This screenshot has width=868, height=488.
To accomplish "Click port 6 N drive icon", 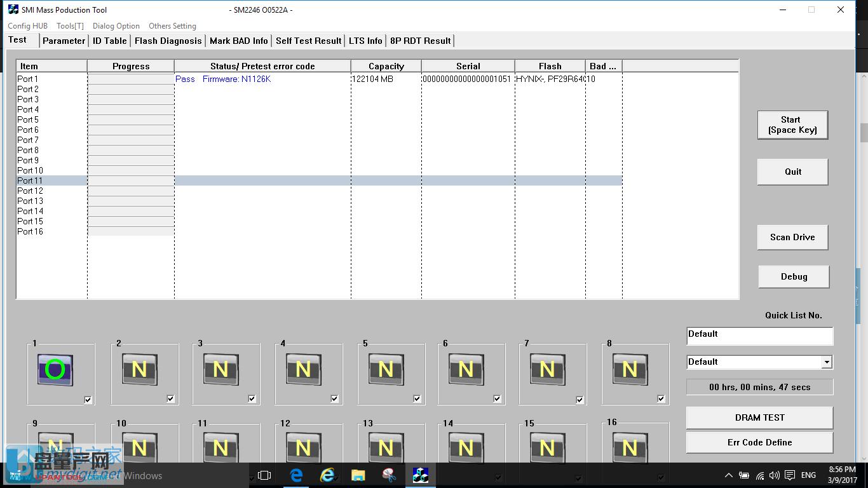I will tap(466, 370).
